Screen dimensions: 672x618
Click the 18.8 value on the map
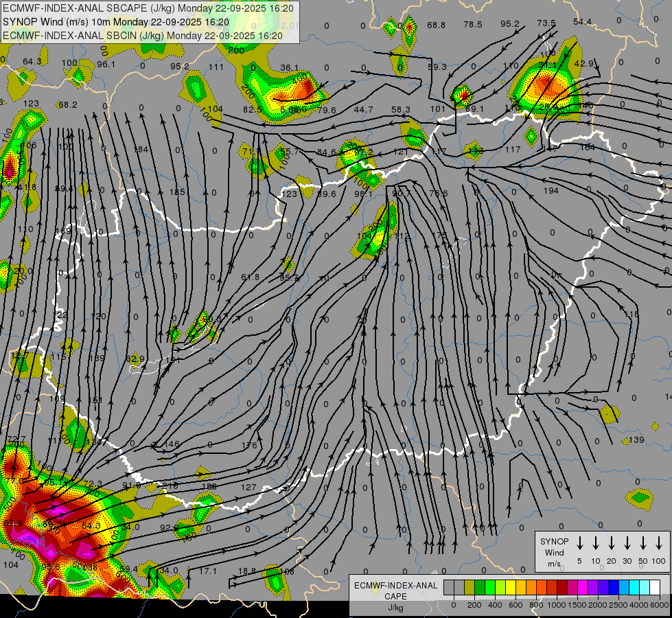[x=247, y=571]
